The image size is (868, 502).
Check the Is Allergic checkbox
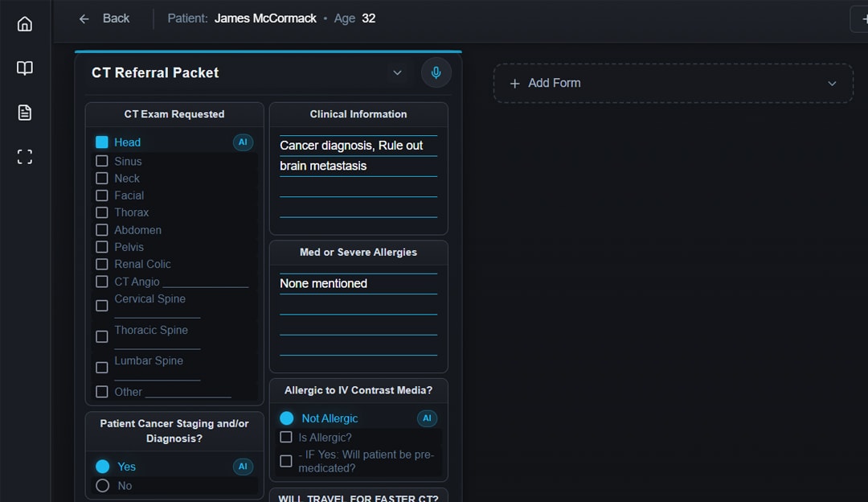[285, 438]
